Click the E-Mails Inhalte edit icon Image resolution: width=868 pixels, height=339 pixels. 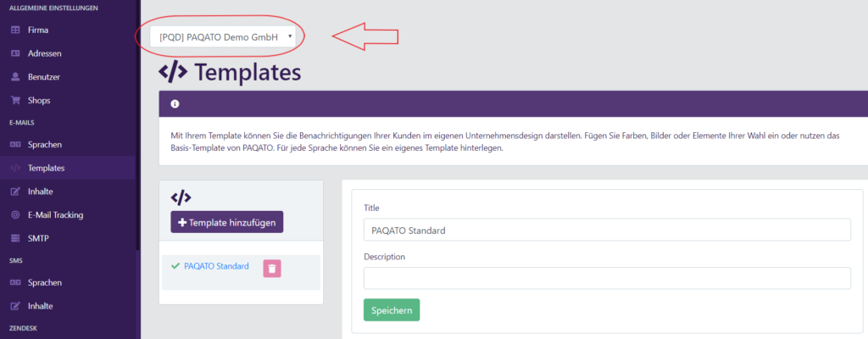pos(15,192)
